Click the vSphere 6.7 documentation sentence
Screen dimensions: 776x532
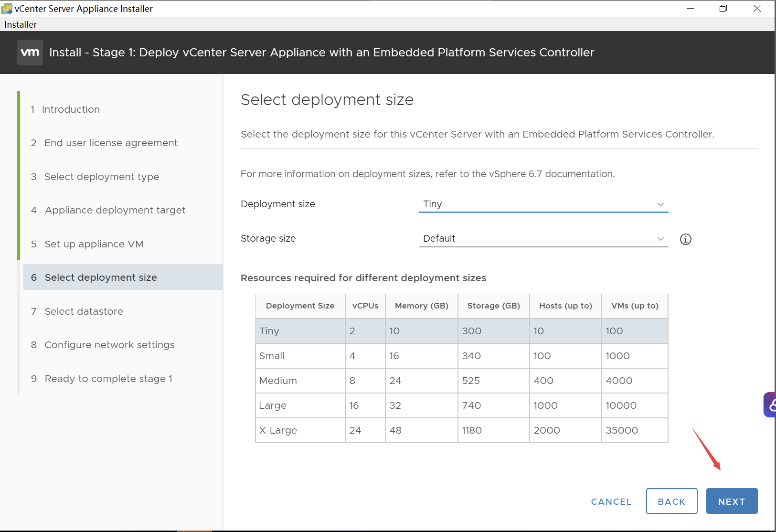pos(427,174)
